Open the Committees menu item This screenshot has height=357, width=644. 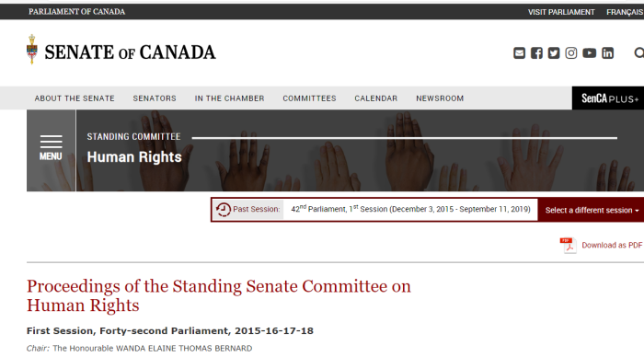(309, 98)
